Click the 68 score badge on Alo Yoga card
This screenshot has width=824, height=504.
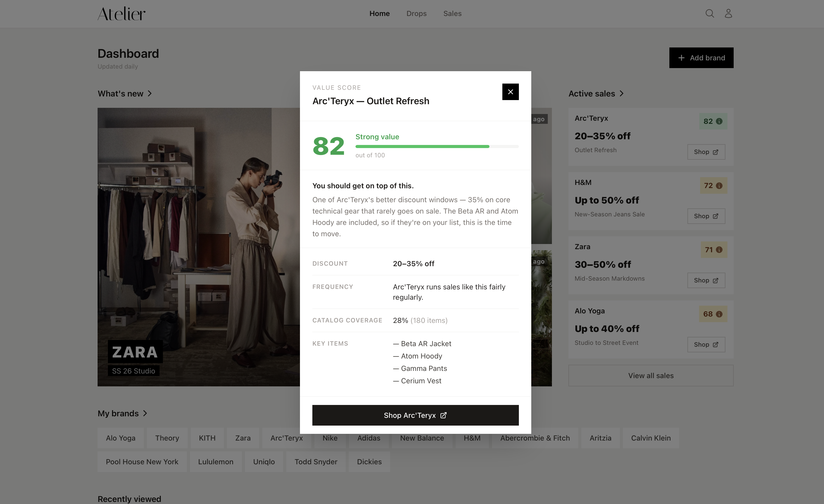(713, 314)
